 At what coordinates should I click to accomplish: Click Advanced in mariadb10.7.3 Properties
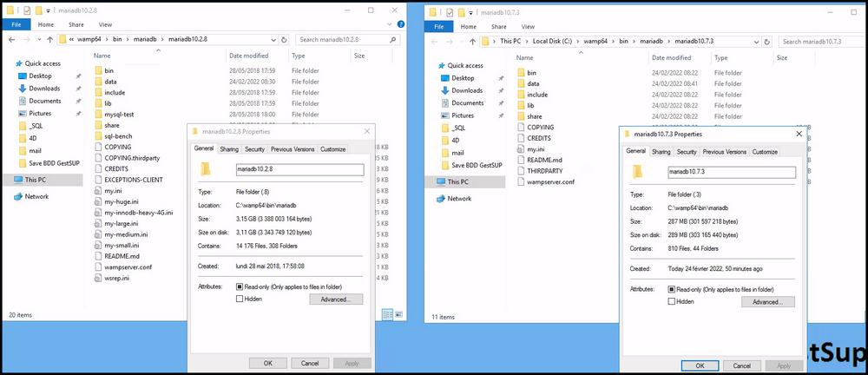coord(768,302)
